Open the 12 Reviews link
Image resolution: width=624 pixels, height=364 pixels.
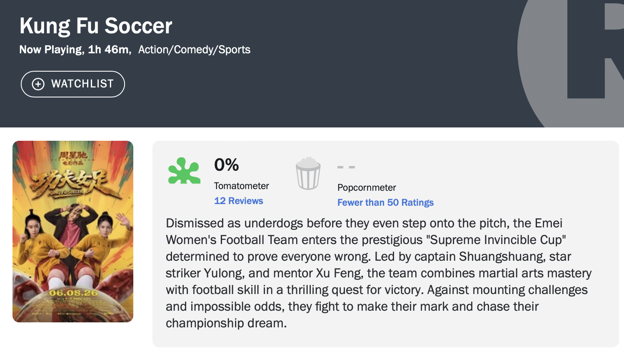coord(239,201)
